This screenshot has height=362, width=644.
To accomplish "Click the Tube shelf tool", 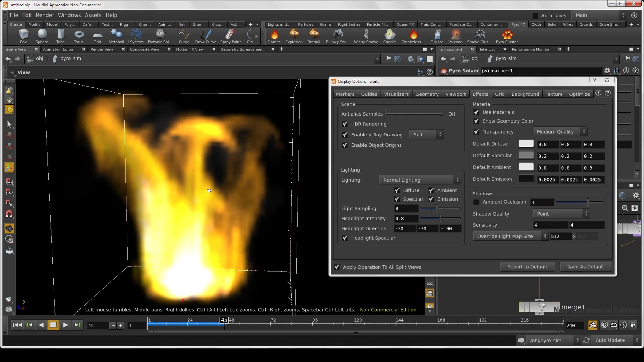I will point(61,36).
